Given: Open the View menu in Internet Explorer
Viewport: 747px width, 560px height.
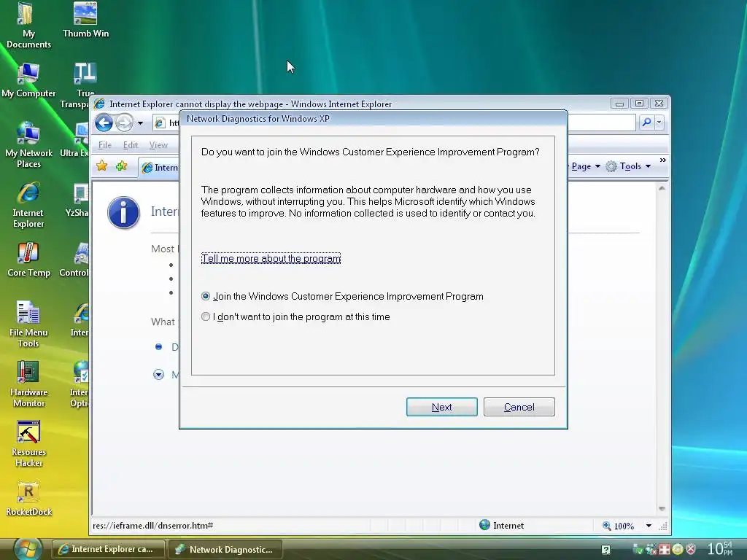Looking at the screenshot, I should (158, 145).
